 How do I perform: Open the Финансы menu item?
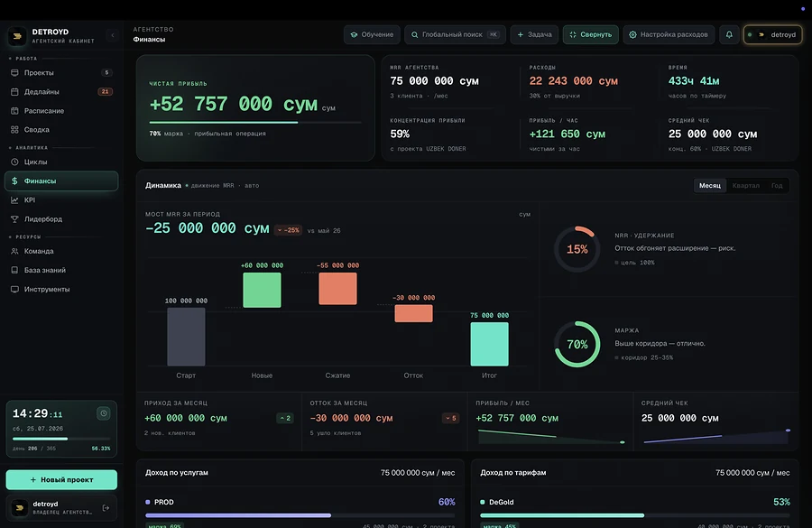tap(61, 181)
